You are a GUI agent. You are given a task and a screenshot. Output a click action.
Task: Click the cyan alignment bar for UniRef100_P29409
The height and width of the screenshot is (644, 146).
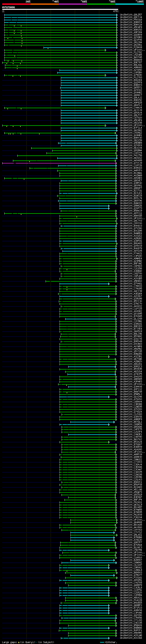(x=80, y=48)
